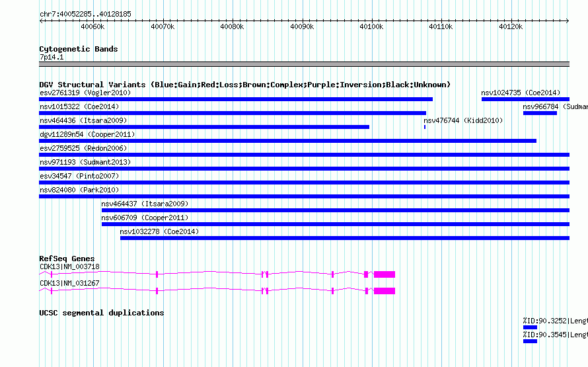Select variant label nsv1015322 (Coe2014)
Viewport: 588px width, 367px height.
coord(79,106)
